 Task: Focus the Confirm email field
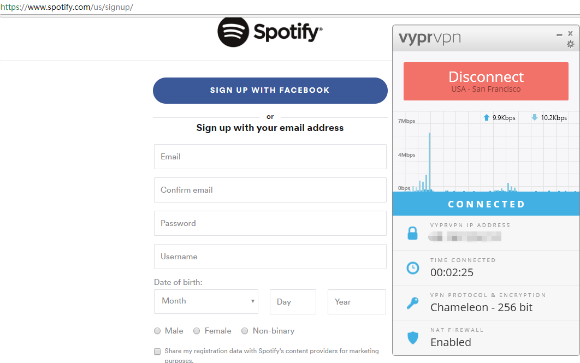click(270, 190)
